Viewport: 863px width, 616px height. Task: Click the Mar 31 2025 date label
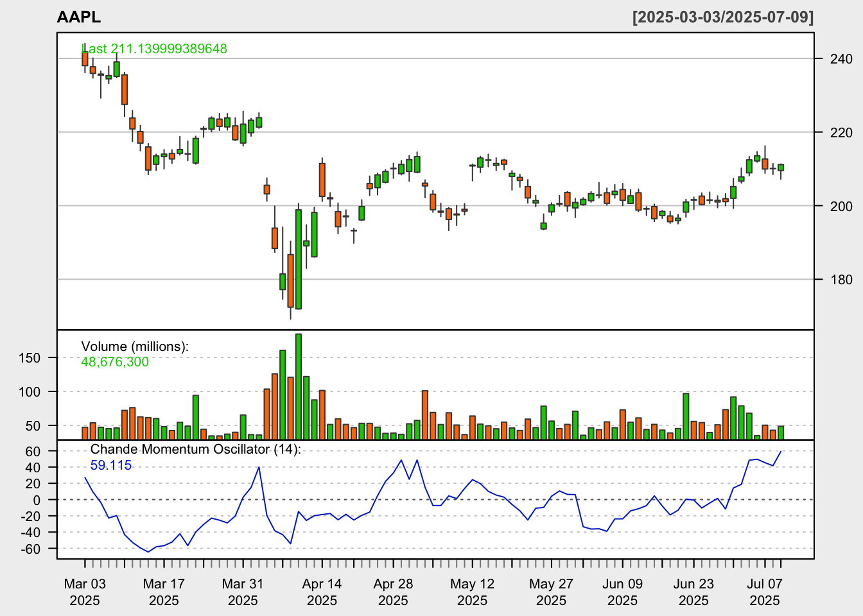[243, 592]
